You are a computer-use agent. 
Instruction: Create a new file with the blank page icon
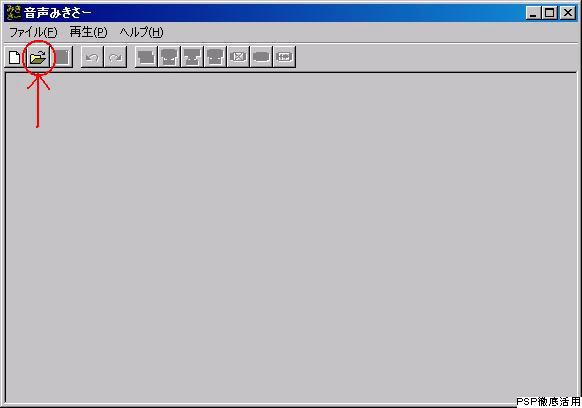[x=15, y=57]
